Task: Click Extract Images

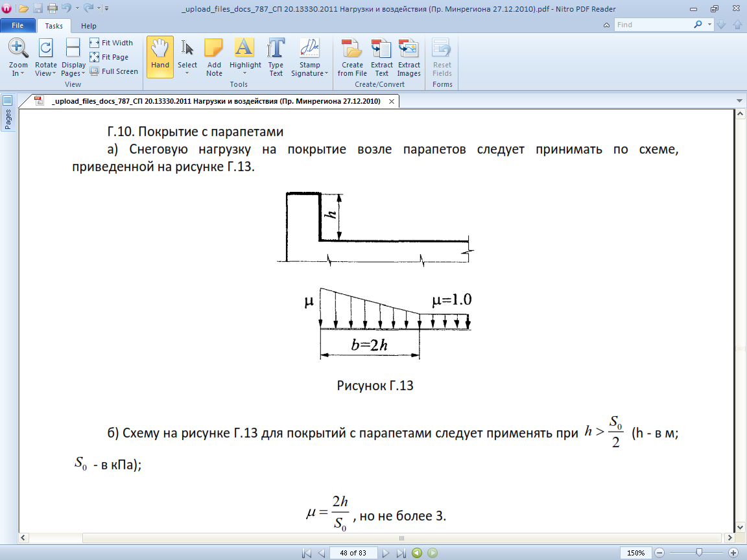Action: [x=409, y=56]
